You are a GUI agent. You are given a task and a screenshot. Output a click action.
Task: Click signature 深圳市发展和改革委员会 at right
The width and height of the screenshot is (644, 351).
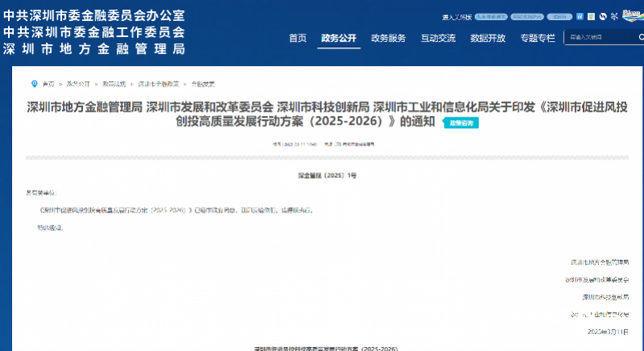[x=597, y=279]
